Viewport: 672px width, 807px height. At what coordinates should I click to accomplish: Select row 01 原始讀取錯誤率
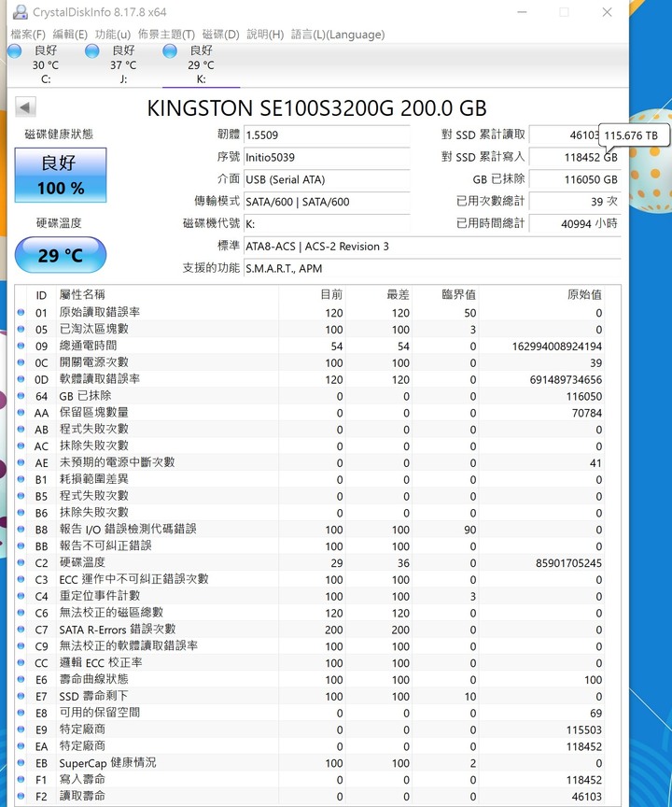[x=310, y=312]
